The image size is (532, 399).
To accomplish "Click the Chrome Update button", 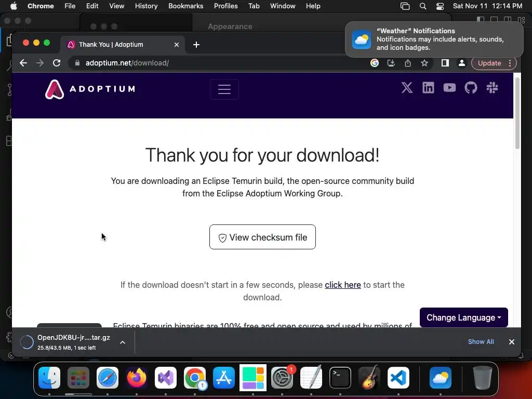I will click(x=489, y=63).
